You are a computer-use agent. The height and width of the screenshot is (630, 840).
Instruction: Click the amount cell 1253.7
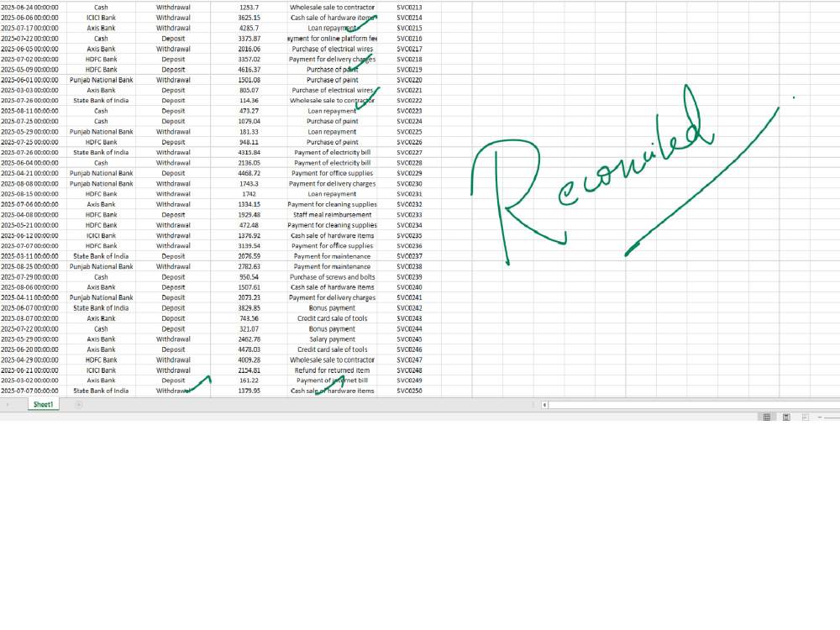(x=249, y=8)
